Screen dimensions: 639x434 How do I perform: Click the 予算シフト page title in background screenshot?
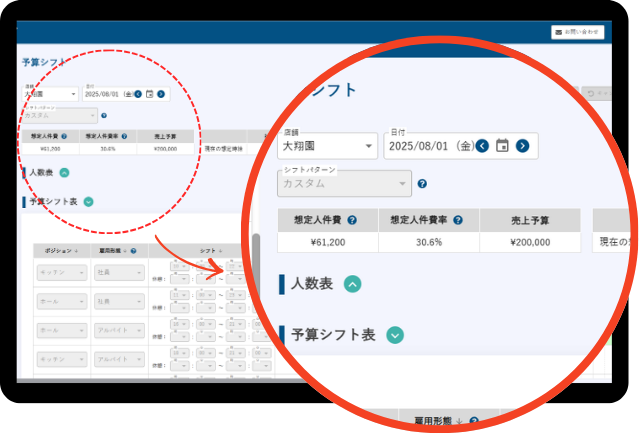(44, 62)
